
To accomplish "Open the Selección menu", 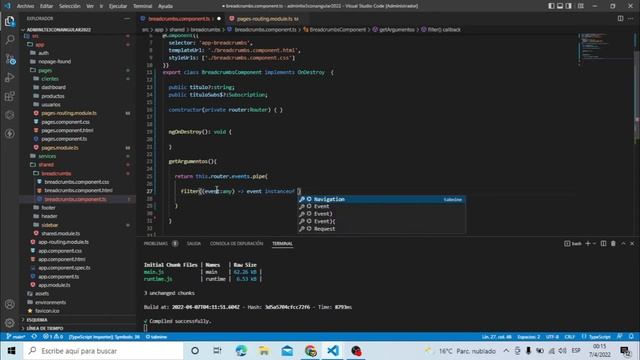I will (x=69, y=6).
